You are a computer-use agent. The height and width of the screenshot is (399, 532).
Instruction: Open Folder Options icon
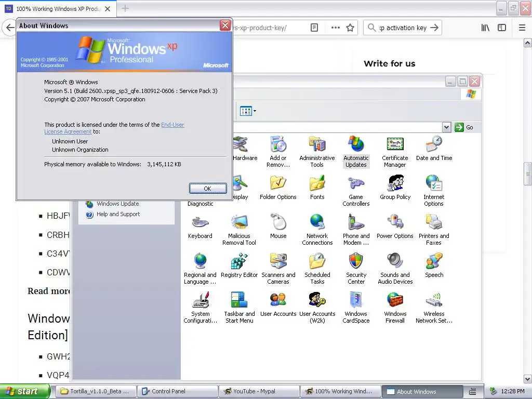[x=278, y=187]
